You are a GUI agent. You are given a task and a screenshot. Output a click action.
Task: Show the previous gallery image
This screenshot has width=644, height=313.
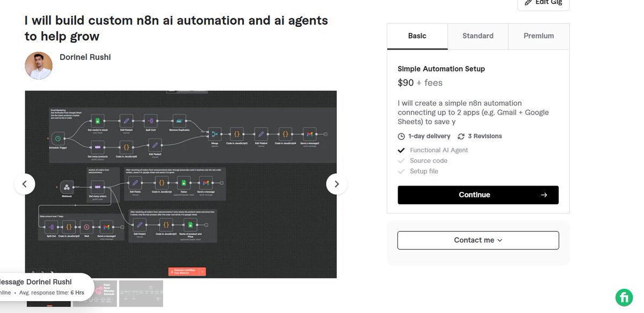click(x=25, y=184)
